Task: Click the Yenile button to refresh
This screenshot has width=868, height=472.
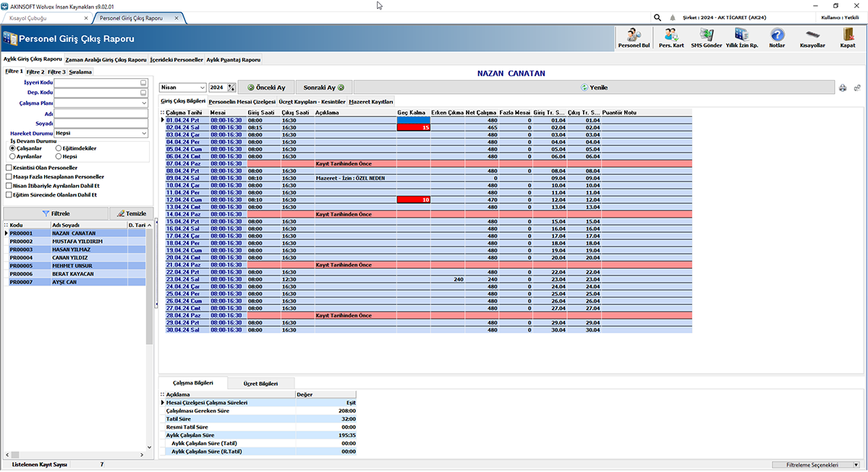Action: click(594, 87)
